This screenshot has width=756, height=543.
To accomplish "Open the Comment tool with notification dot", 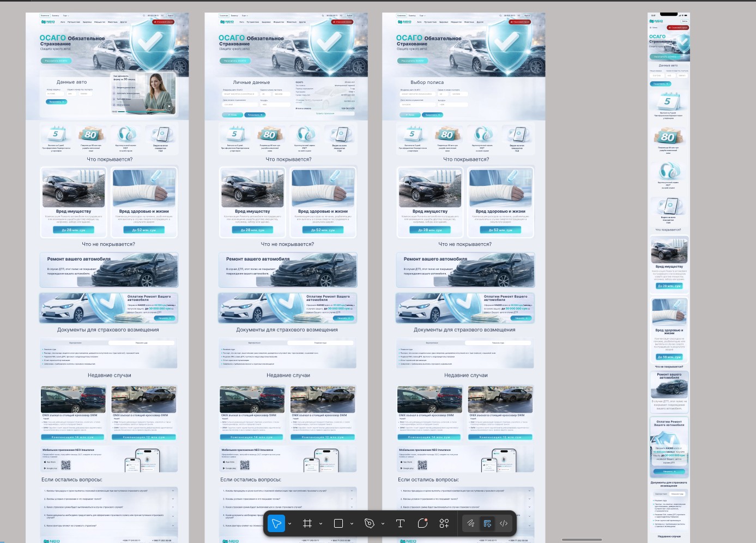I will 422,523.
